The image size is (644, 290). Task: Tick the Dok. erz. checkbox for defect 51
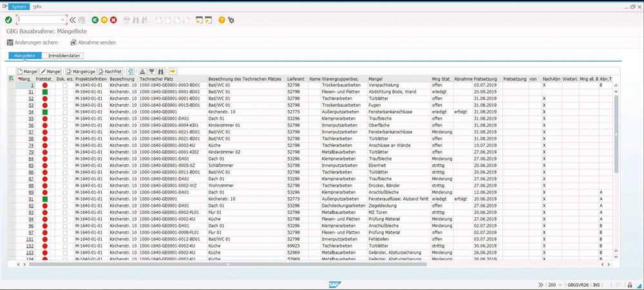point(64,92)
